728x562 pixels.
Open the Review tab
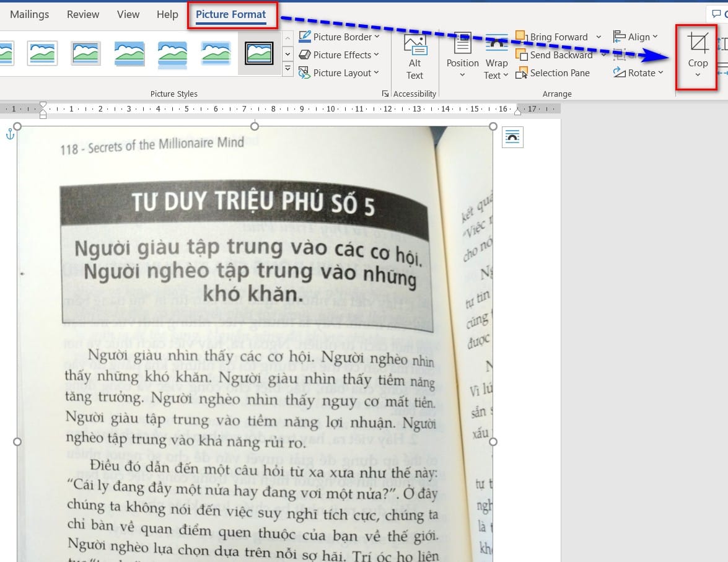[x=82, y=14]
